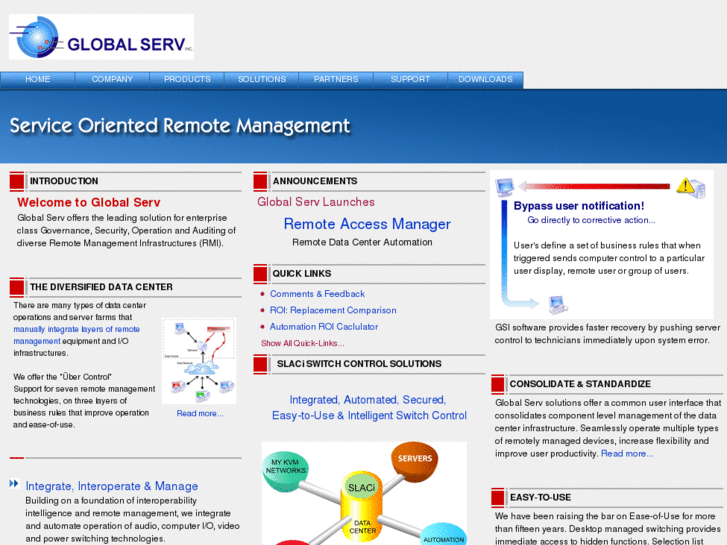
Task: Open the HOME menu item
Action: [x=38, y=79]
